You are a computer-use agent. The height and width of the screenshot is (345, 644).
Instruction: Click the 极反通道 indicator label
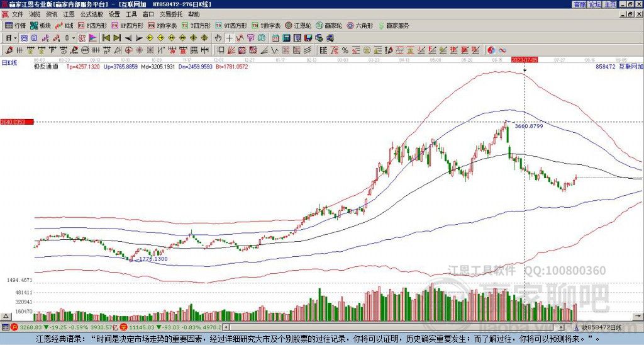[46, 66]
